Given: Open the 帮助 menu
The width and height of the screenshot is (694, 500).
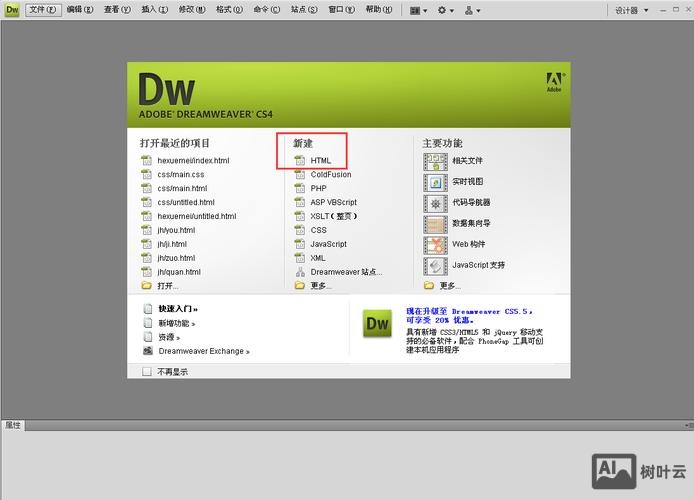Looking at the screenshot, I should click(x=379, y=9).
